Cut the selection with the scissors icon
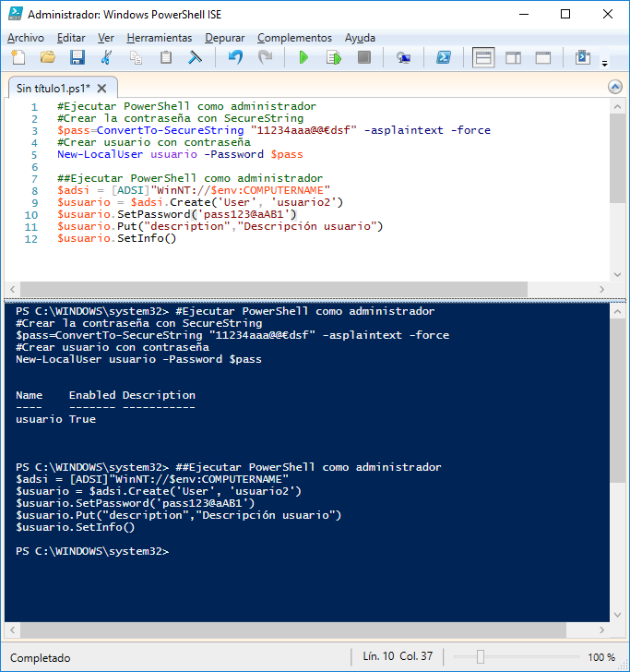Viewport: 630px width, 672px height. (x=106, y=57)
